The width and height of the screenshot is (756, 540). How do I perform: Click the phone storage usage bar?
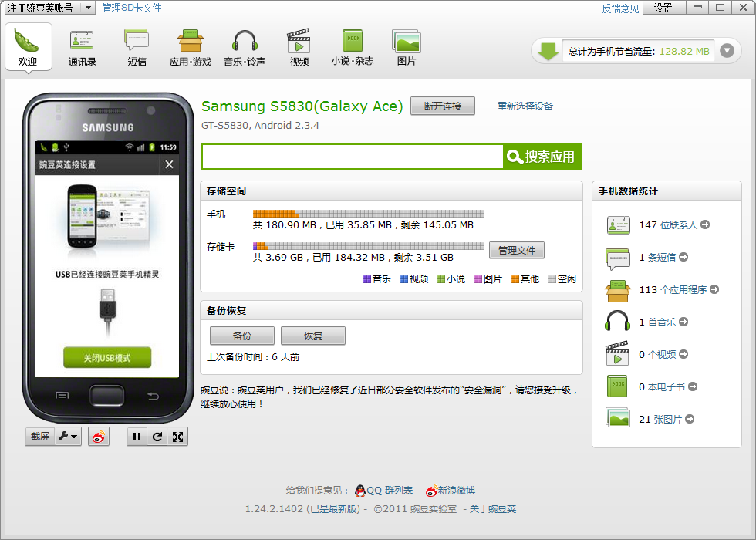[369, 214]
